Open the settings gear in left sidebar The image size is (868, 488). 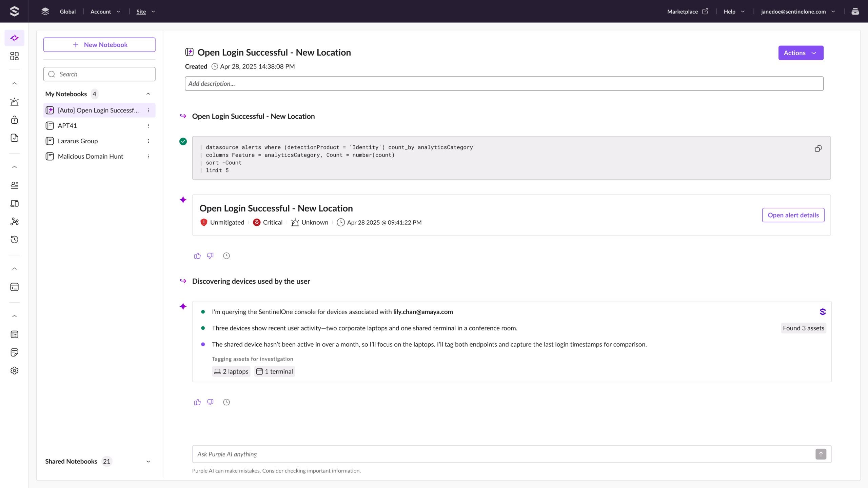pos(14,370)
